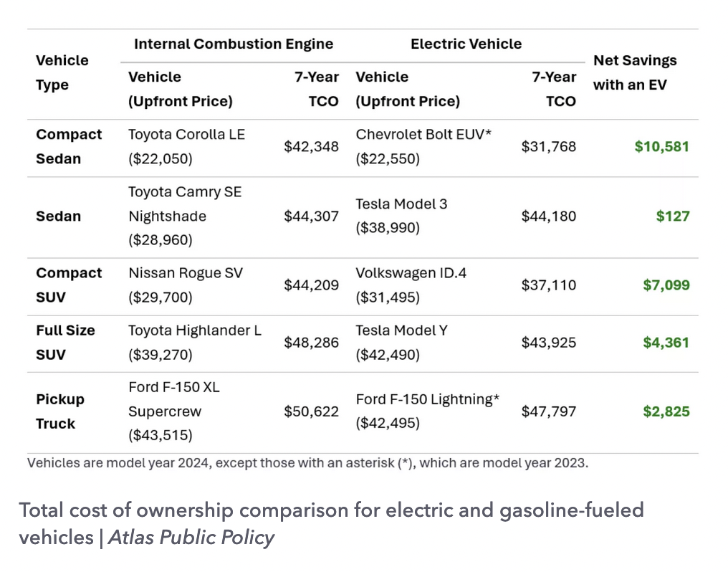
Task: Select the Chevrolet Bolt EUV cell
Action: (423, 146)
